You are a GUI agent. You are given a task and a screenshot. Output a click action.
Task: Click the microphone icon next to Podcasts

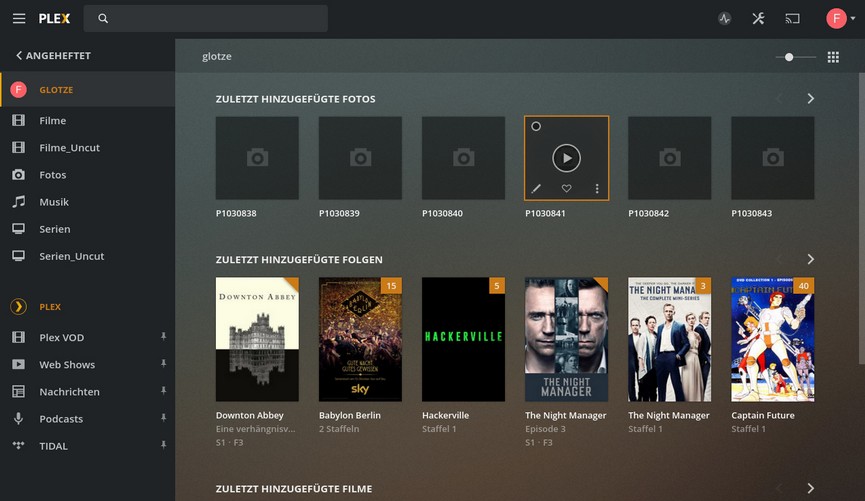tap(18, 418)
